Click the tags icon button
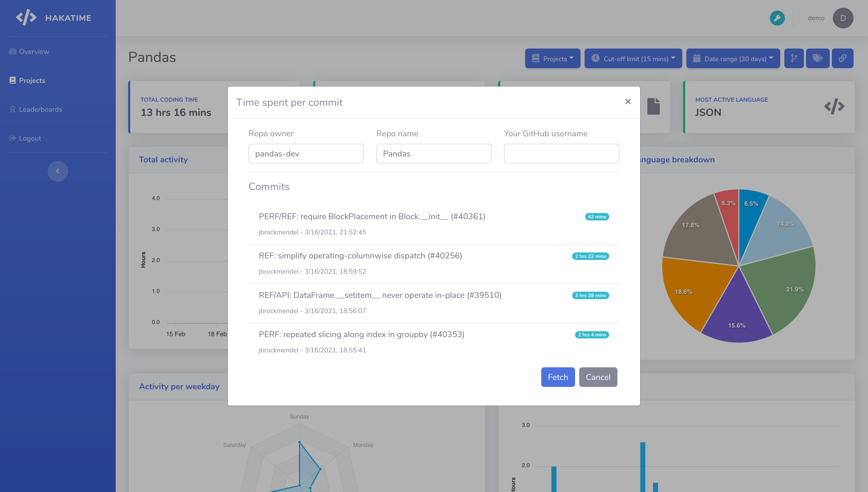The width and height of the screenshot is (868, 492). [817, 58]
